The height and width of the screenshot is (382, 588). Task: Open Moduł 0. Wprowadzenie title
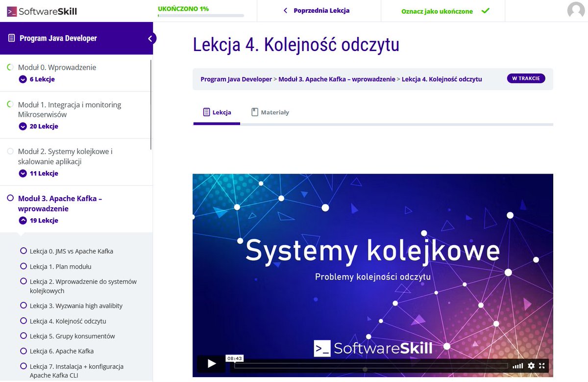pyautogui.click(x=57, y=67)
